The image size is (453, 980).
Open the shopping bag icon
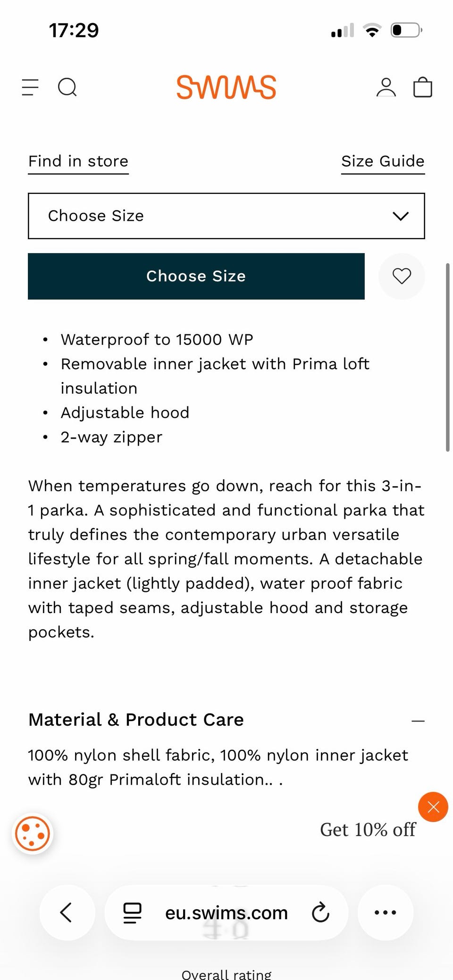tap(422, 87)
